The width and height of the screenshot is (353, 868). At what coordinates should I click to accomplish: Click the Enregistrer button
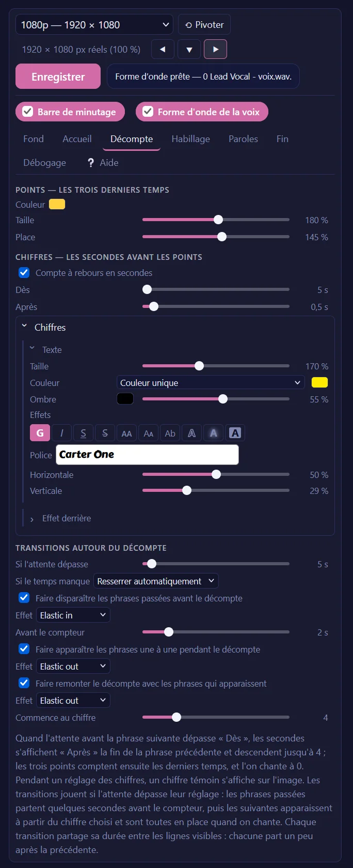click(x=58, y=76)
